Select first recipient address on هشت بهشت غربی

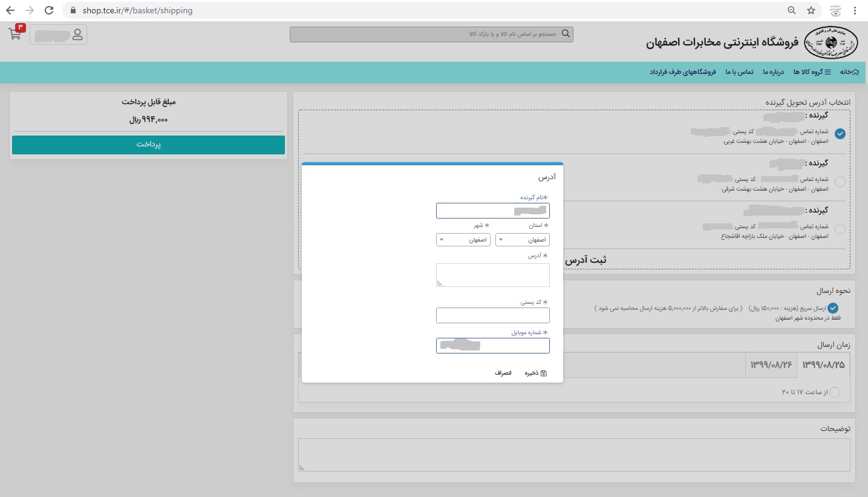(x=840, y=134)
